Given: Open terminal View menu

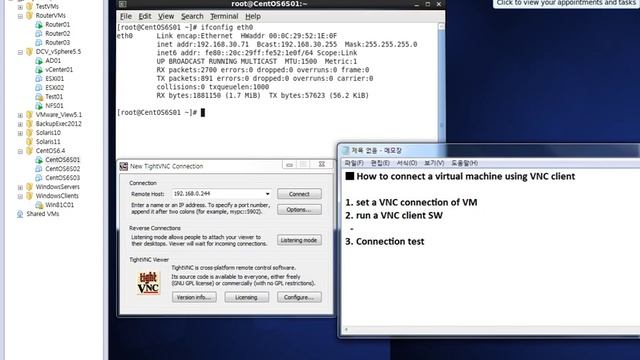Looking at the screenshot, I should (166, 16).
